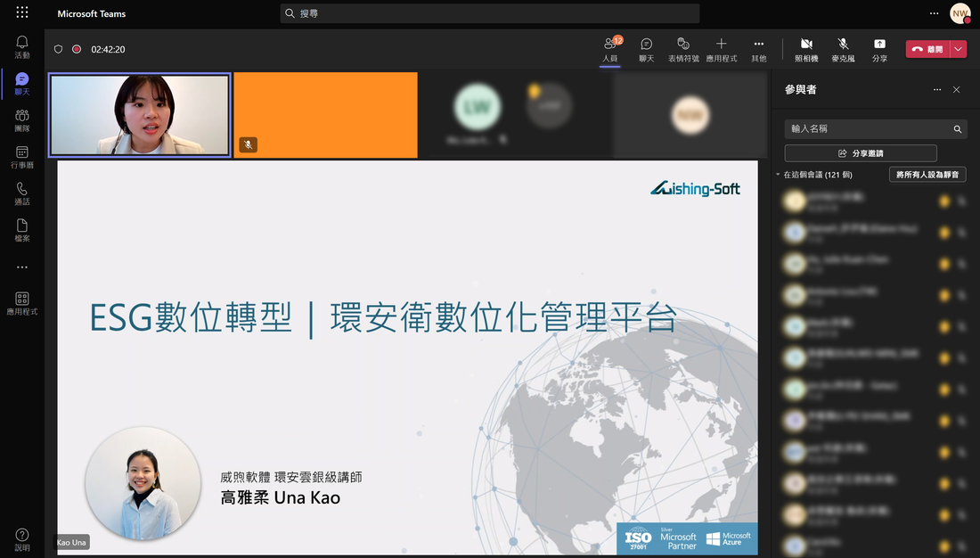980x558 pixels.
Task: Click the 02:42:20 meeting timer
Action: coord(108,49)
